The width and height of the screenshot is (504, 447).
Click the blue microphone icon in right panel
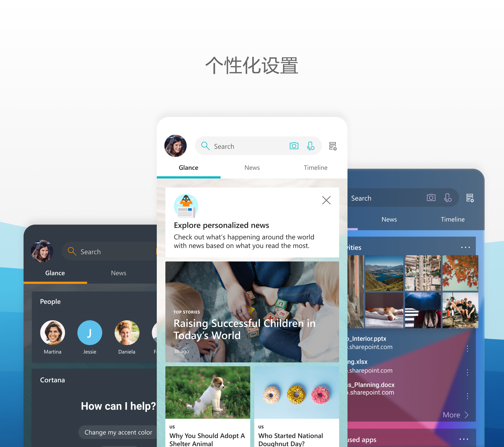point(448,198)
